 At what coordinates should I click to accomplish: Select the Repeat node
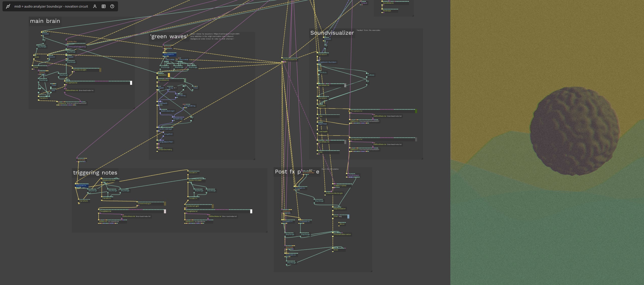point(161,88)
